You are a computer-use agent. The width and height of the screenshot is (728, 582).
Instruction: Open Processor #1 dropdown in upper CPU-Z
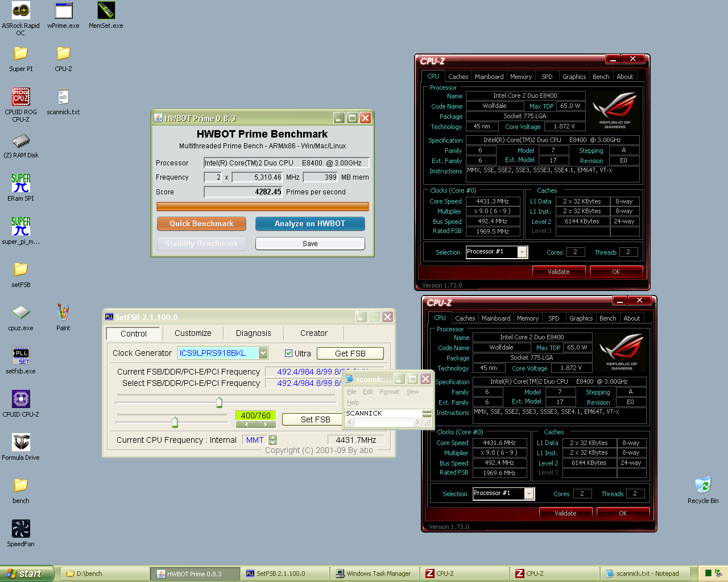pyautogui.click(x=522, y=252)
